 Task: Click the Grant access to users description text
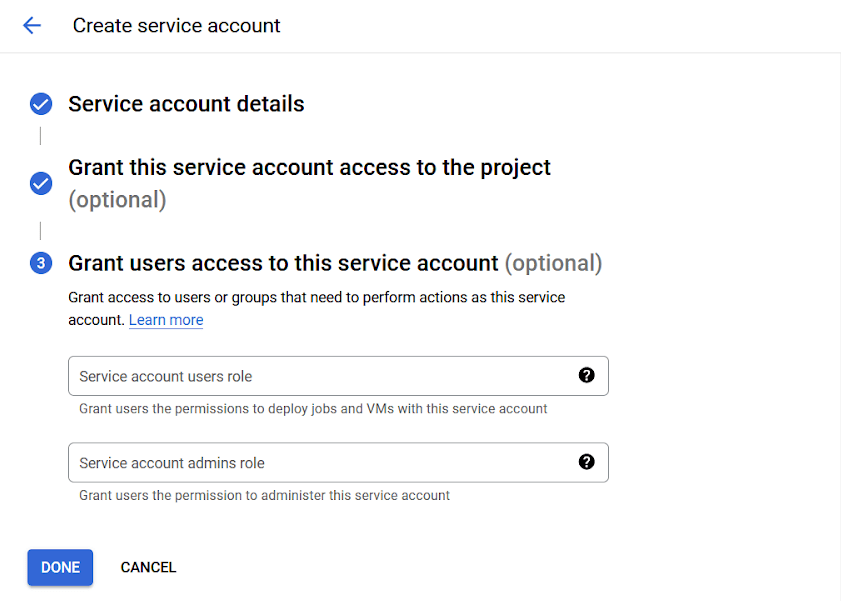[x=316, y=298]
